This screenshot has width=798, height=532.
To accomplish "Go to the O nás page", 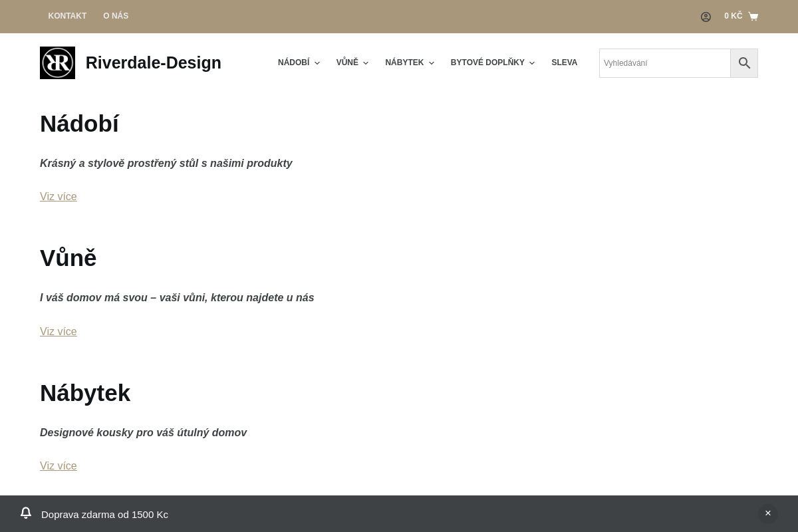I will pyautogui.click(x=116, y=16).
